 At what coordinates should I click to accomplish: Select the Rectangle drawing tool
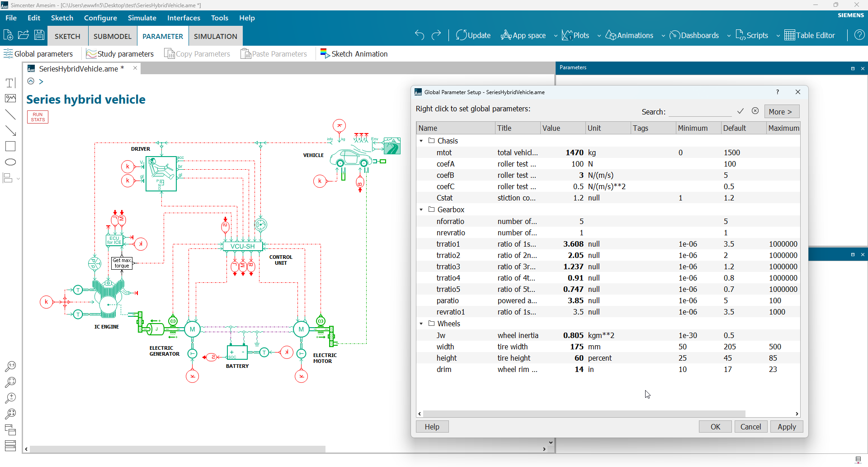pos(10,146)
